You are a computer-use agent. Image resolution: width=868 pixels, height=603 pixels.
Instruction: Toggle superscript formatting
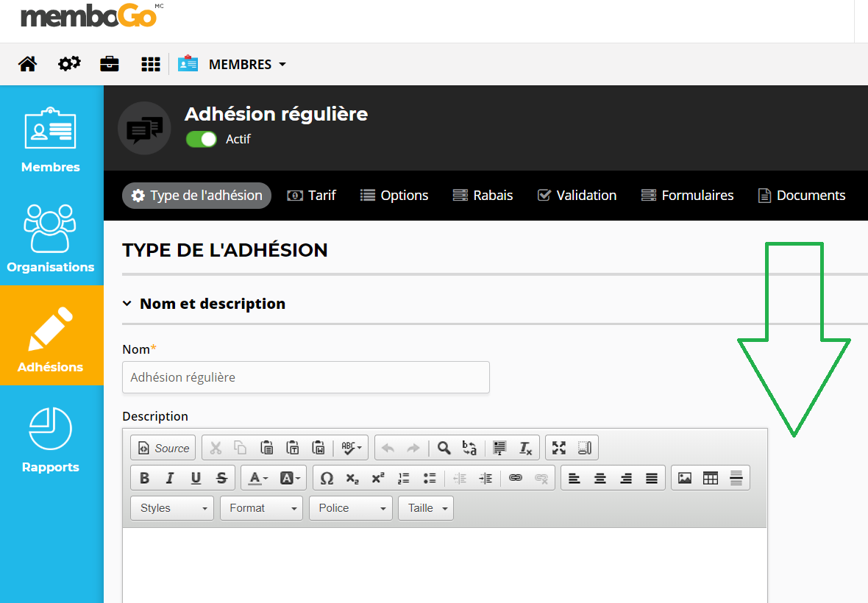378,478
